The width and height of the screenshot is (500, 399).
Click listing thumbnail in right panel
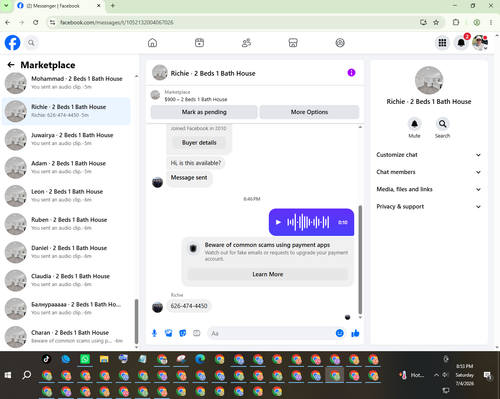point(429,80)
